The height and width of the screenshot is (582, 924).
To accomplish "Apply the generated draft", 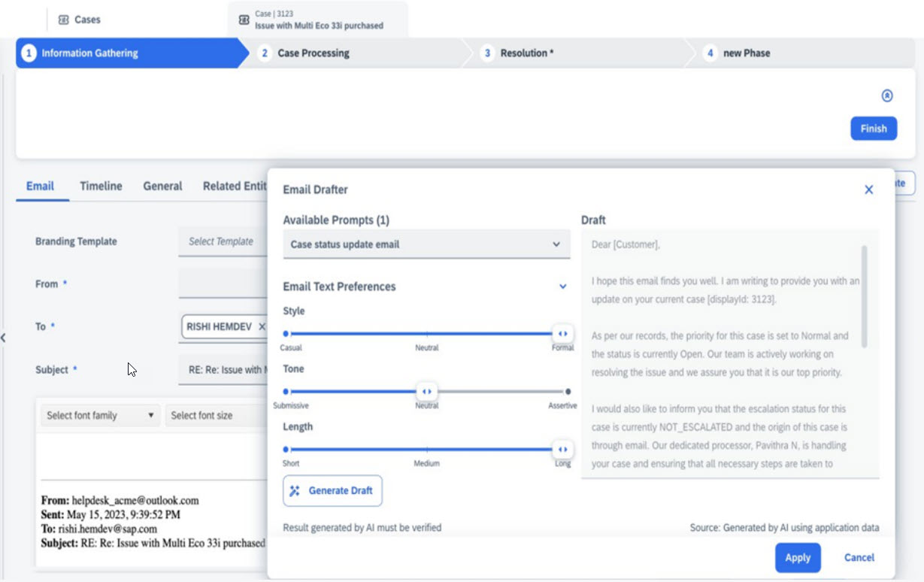I will click(798, 557).
